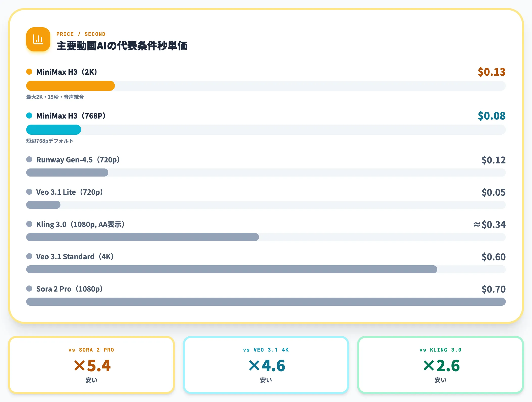
Task: Click the Veo 3.1 Standard 4K price bar
Action: [x=232, y=269]
